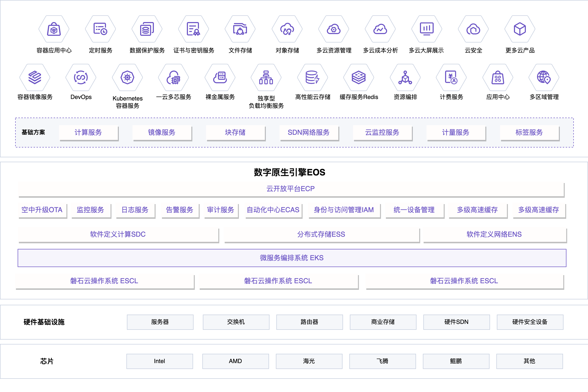Click the 交换机 hardware box
Viewport: 588px width, 392px height.
(236, 322)
